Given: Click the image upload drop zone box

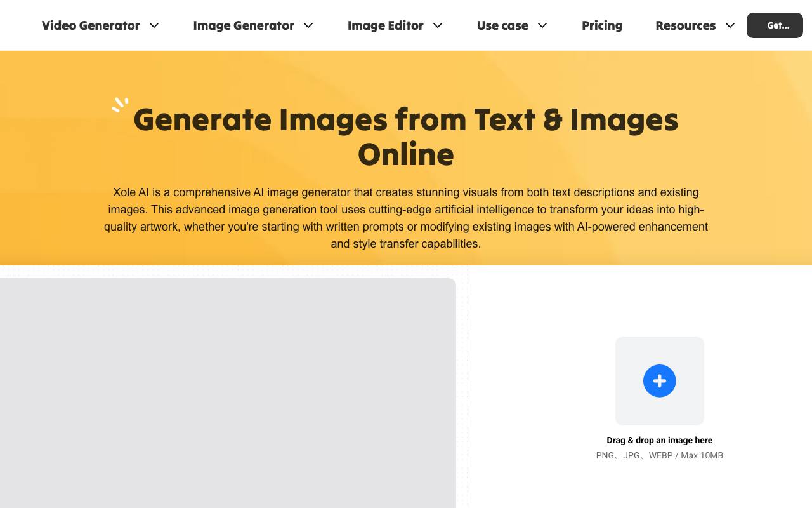Looking at the screenshot, I should click(x=660, y=381).
